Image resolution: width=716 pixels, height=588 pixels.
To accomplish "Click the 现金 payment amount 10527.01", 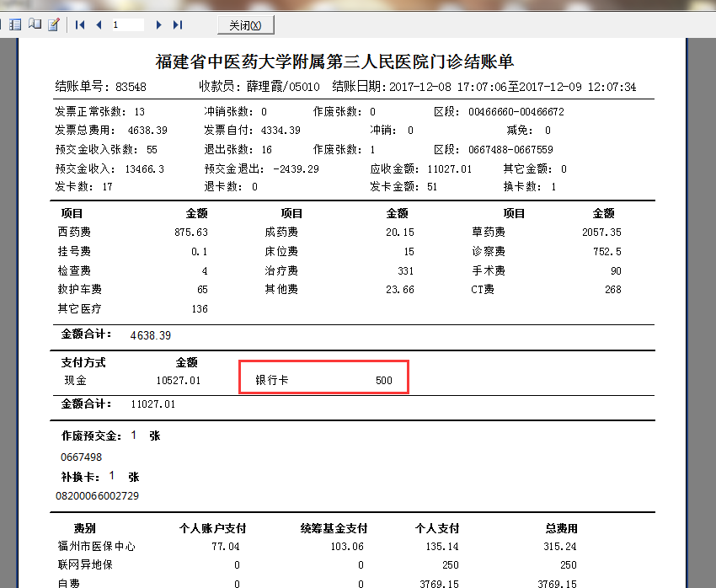I will pos(178,381).
